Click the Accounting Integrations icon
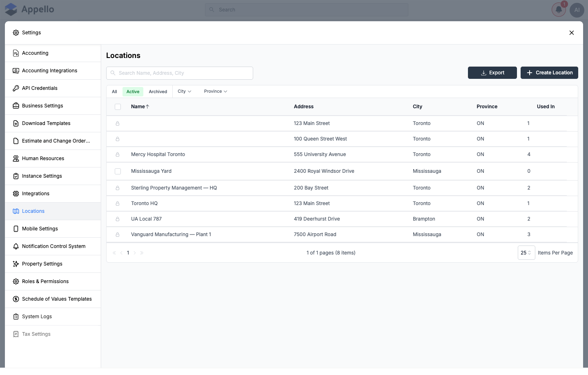This screenshot has height=375, width=588. [16, 71]
